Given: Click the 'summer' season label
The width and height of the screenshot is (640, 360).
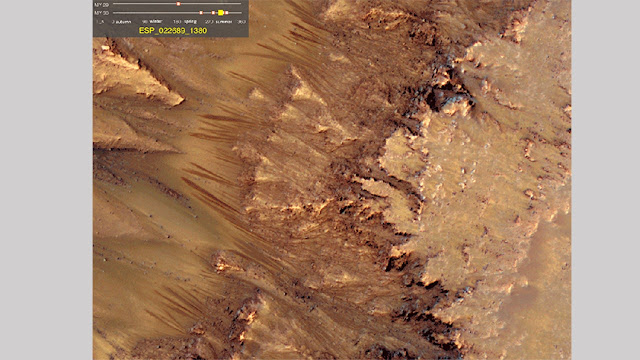Looking at the screenshot, I should [x=224, y=22].
